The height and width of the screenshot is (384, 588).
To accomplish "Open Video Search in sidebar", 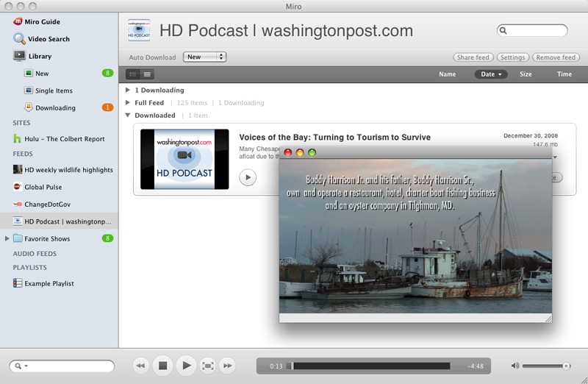I will tap(41, 39).
